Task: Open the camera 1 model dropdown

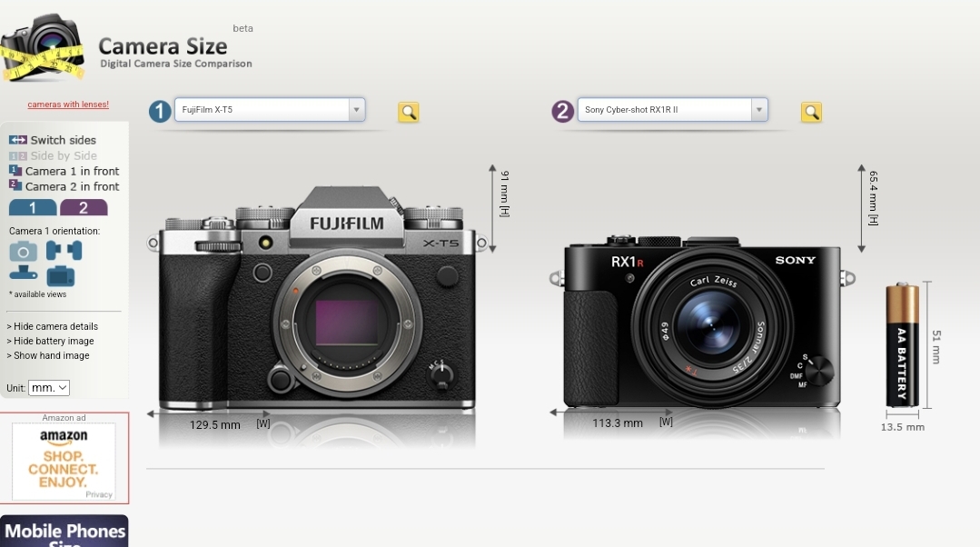Action: point(270,109)
